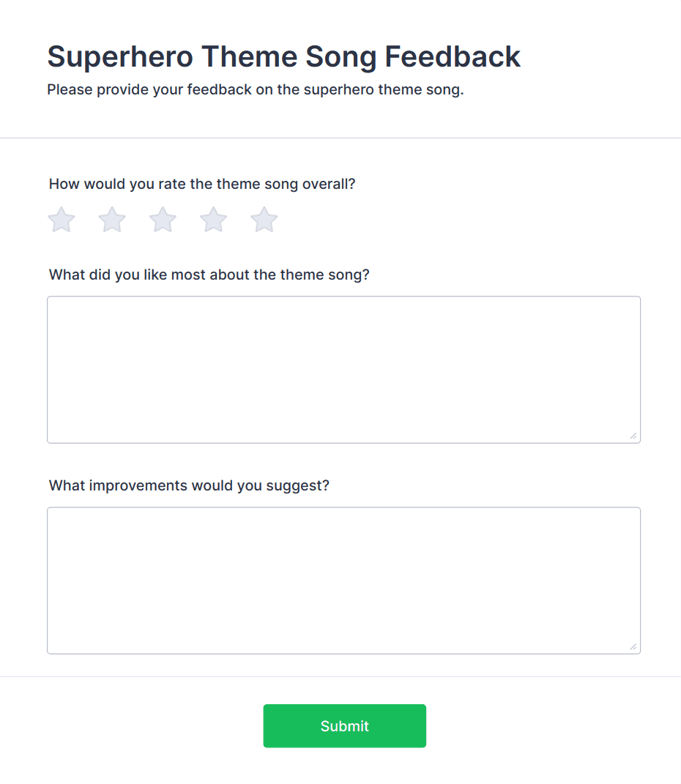Give the song a three-star rating
Viewport: 681px width, 784px height.
pyautogui.click(x=163, y=220)
